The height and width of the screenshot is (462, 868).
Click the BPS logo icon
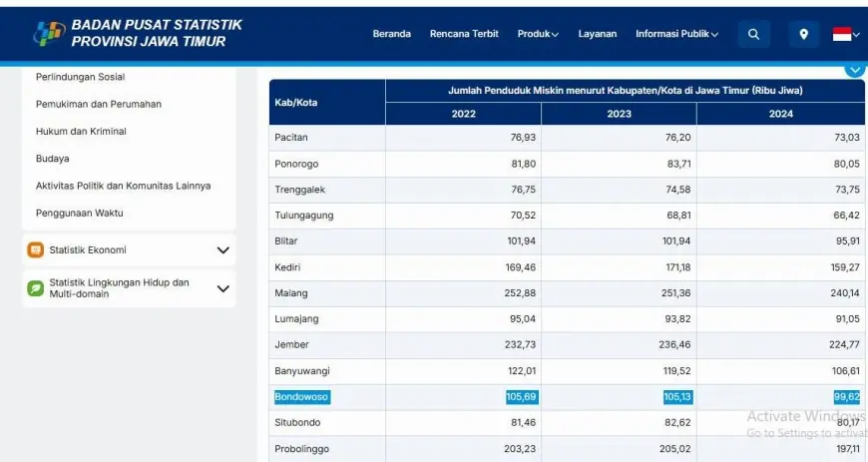point(49,33)
